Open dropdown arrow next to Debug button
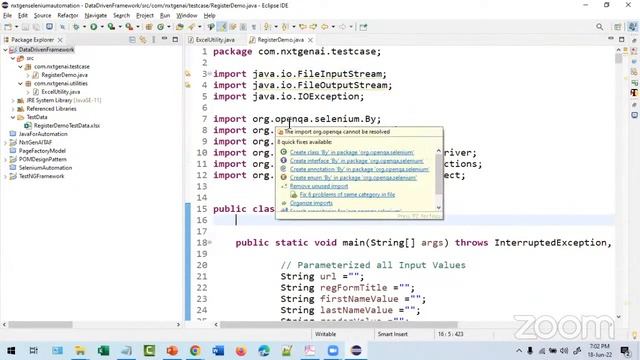This screenshot has width=640, height=360. pos(84,27)
